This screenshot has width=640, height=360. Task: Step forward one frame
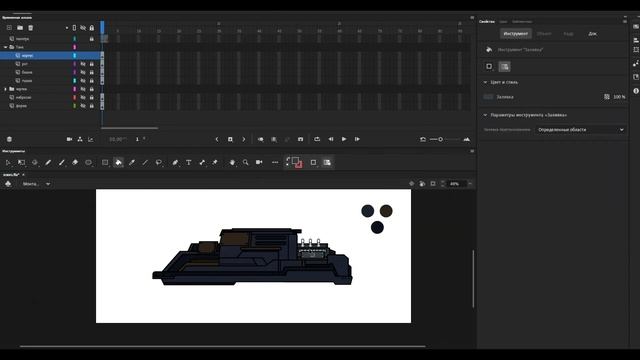tap(357, 139)
